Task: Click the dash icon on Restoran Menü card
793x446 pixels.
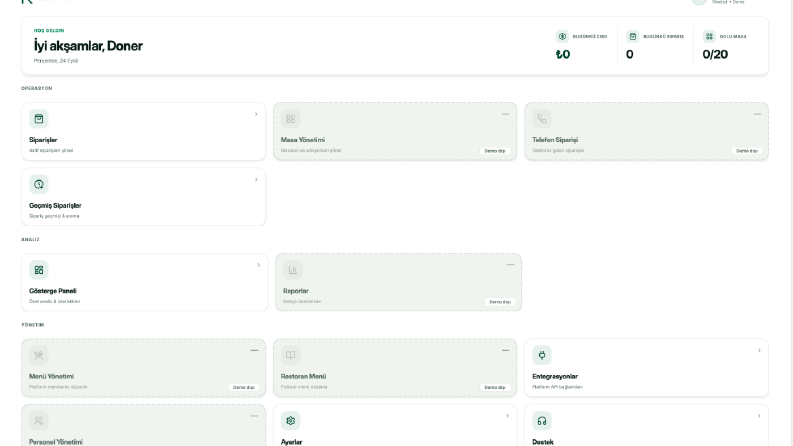Action: [505, 350]
